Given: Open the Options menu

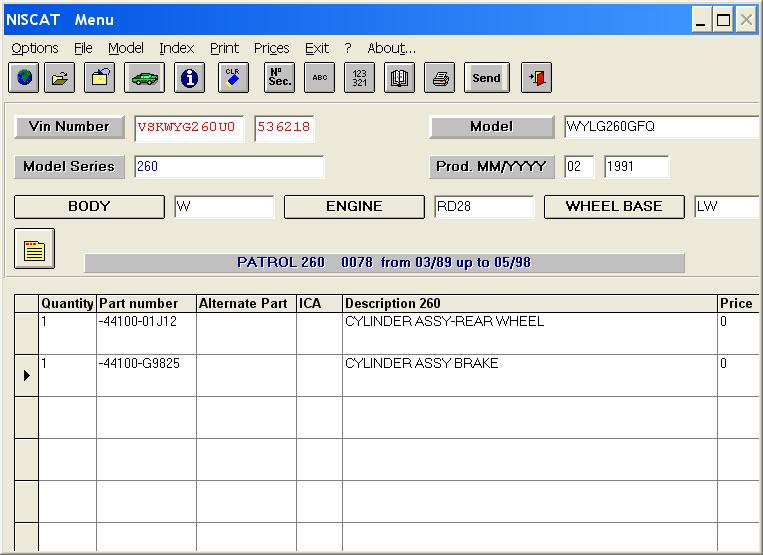Looking at the screenshot, I should coord(35,48).
